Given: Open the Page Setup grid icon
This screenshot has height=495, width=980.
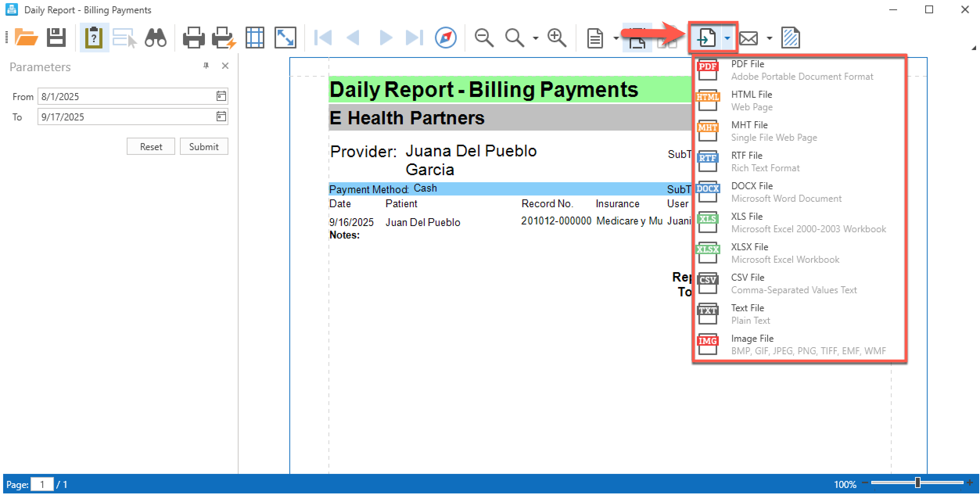Looking at the screenshot, I should tap(255, 38).
